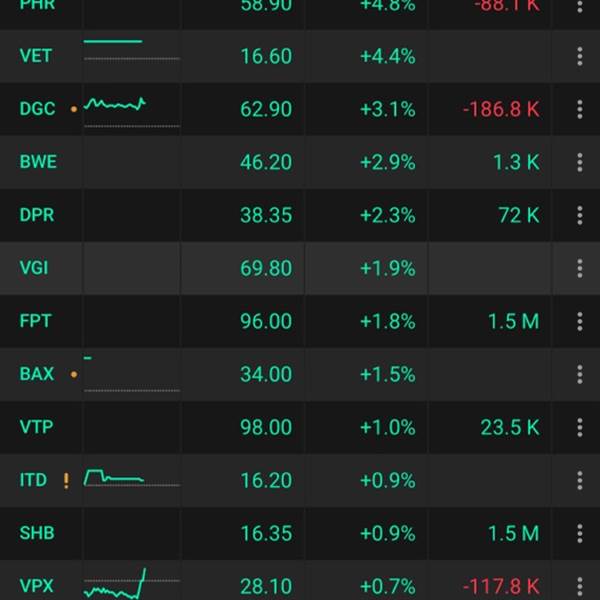The image size is (600, 600).
Task: Open the DGC mini sparkline chart
Action: [131, 108]
